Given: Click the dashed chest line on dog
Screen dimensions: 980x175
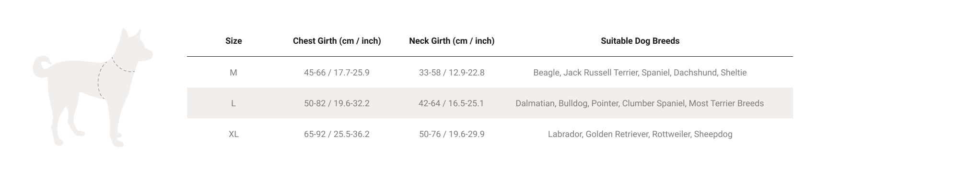Looking at the screenshot, I should (101, 80).
